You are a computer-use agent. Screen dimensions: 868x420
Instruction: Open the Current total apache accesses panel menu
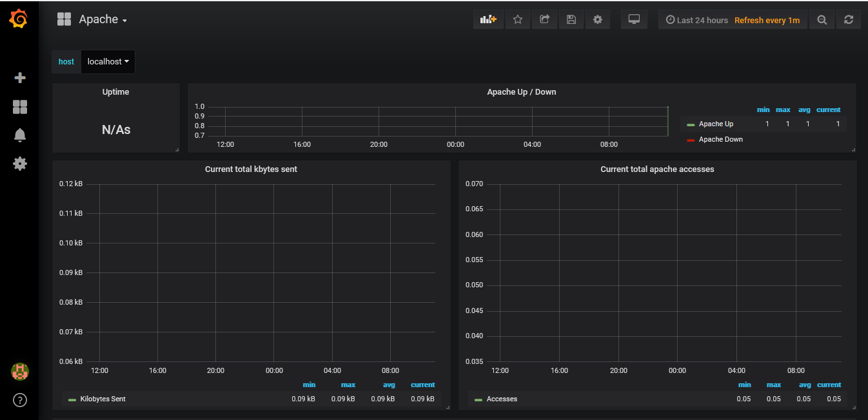click(657, 169)
